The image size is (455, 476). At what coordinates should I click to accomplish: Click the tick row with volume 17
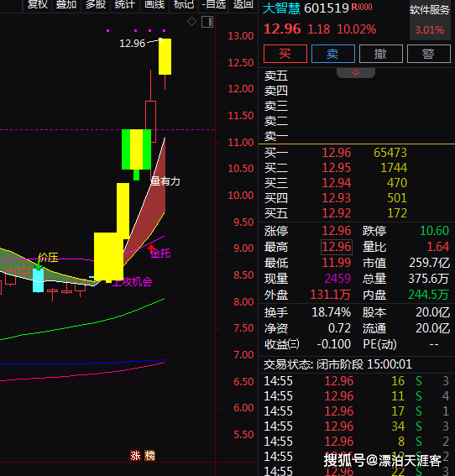coord(356,411)
